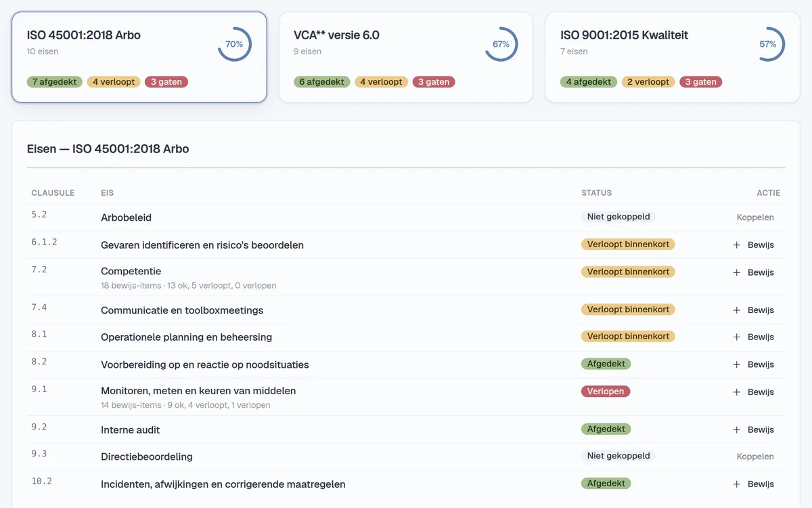Add Bewijs for Competentie row
The image size is (812, 508).
754,272
